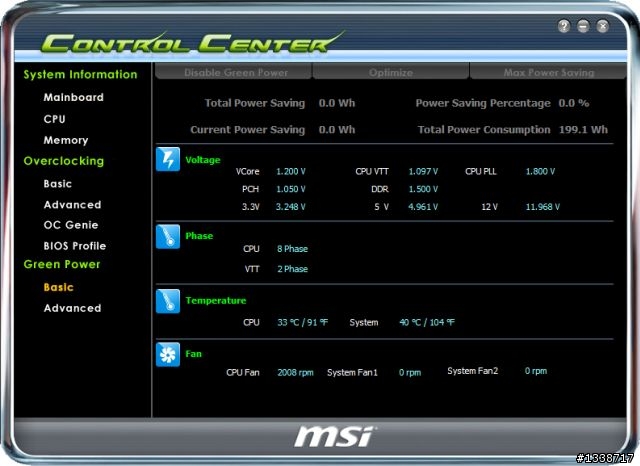This screenshot has height=466, width=640.
Task: Click the Voltage lightning bolt icon
Action: click(168, 159)
